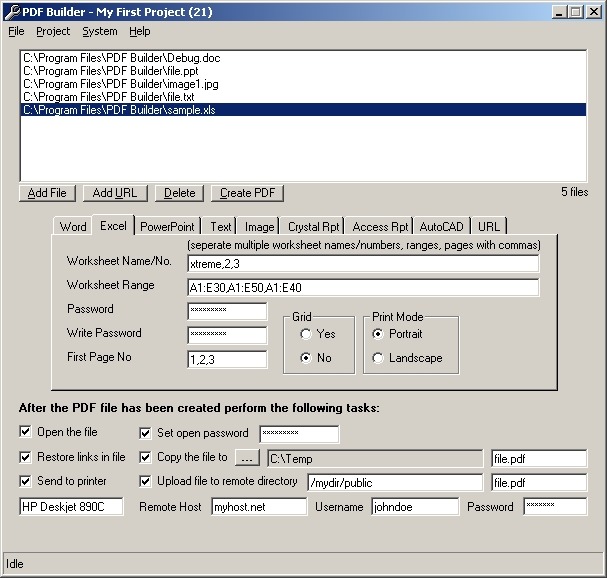Image resolution: width=607 pixels, height=578 pixels.
Task: Click the HP Deskjet 890C printer field
Action: tap(71, 506)
